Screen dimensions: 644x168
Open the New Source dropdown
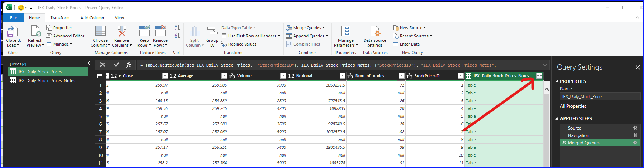(409, 28)
